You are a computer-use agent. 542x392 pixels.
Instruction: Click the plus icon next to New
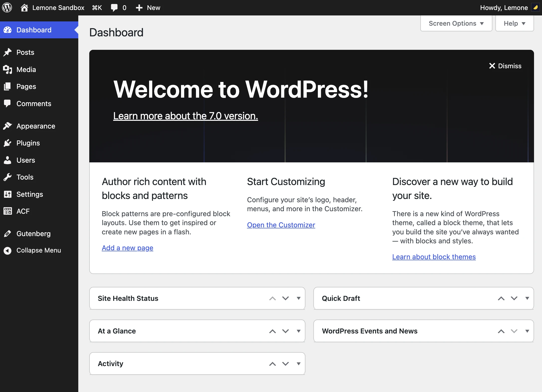[x=139, y=8]
